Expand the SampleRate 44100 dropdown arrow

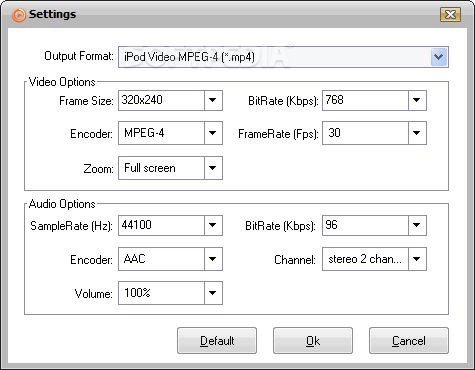[213, 225]
